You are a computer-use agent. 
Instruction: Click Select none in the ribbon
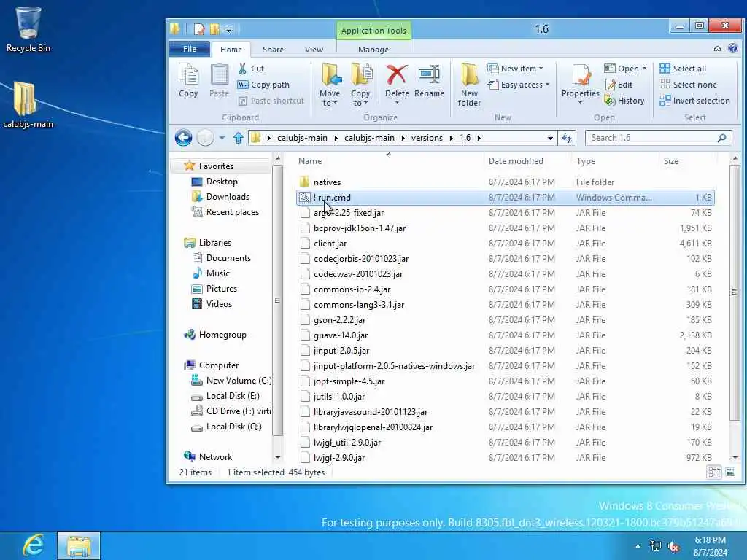[689, 85]
